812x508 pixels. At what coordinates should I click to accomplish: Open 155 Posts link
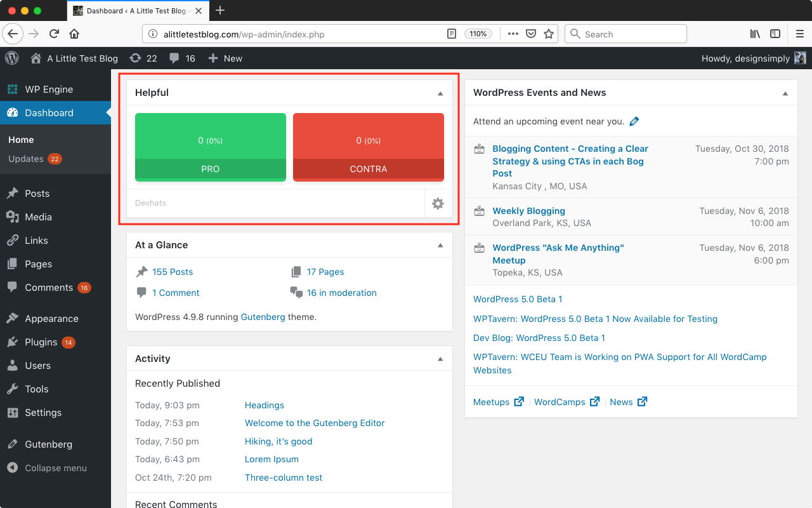(x=173, y=272)
